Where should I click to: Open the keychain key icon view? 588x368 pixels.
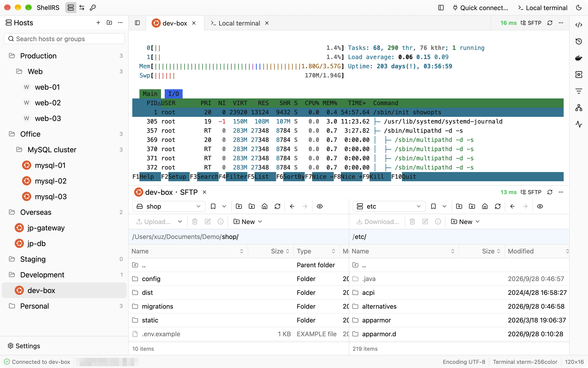[x=93, y=8]
